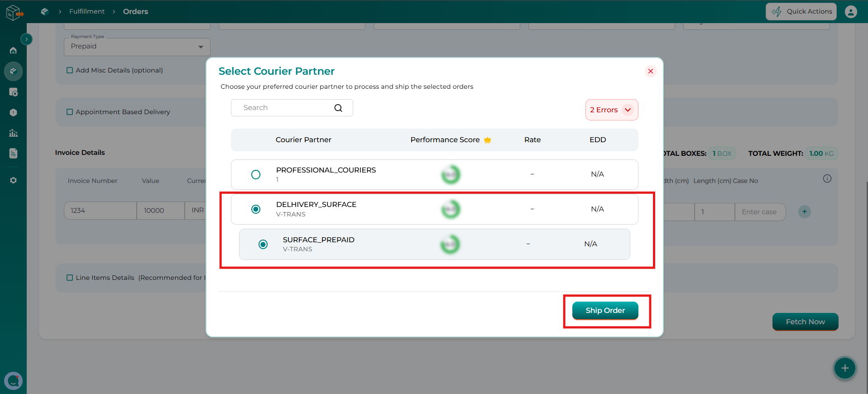Click the Enter case input field
The image size is (868, 394).
(x=760, y=212)
